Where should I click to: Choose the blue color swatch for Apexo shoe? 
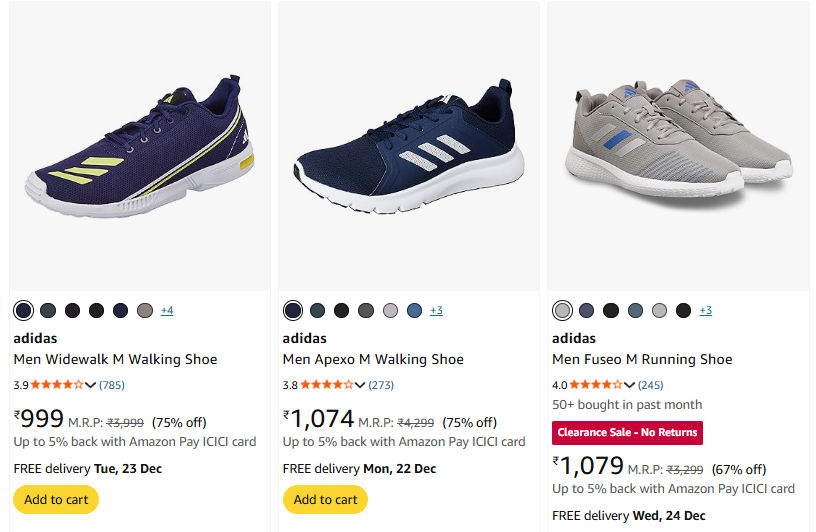(414, 310)
